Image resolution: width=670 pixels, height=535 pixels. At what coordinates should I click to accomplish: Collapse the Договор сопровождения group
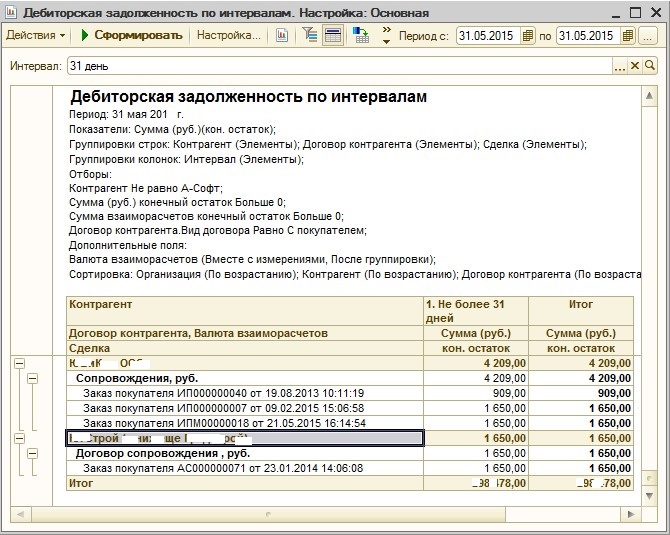(x=32, y=453)
